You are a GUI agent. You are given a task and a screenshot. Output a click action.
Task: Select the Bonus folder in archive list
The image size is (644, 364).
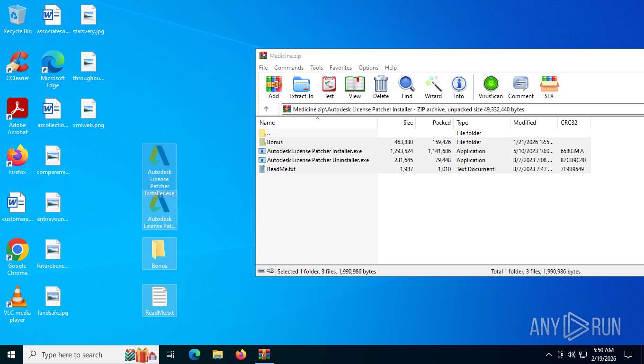[423, 142]
